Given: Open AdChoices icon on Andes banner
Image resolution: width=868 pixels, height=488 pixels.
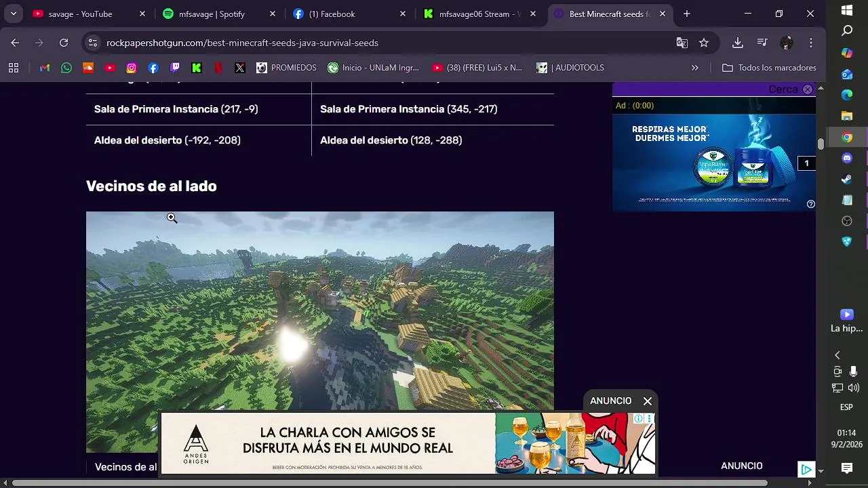Looking at the screenshot, I should tap(639, 419).
